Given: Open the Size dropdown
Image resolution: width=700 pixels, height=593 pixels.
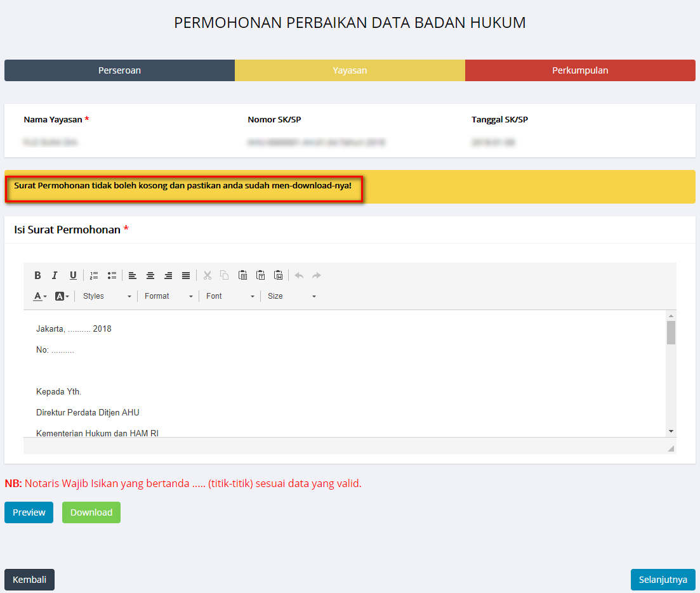Looking at the screenshot, I should point(291,296).
